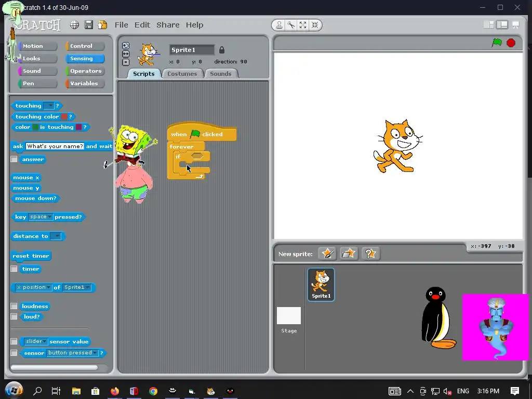Open taskbar search magnifier

pos(37,391)
